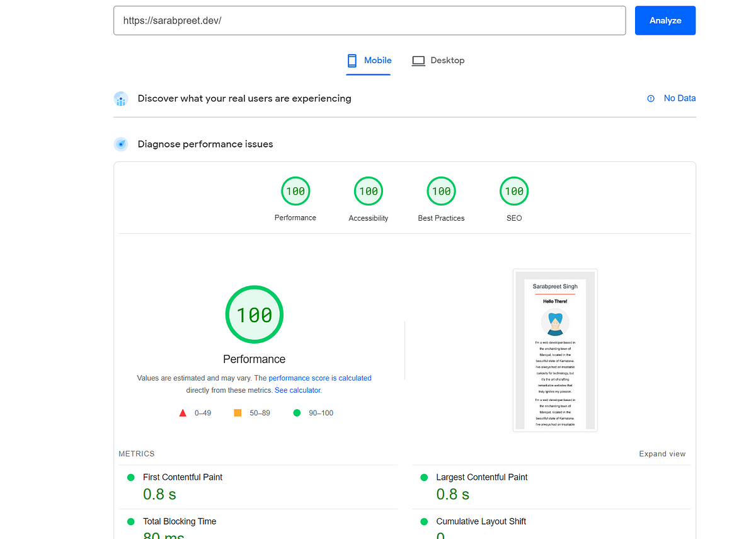Click the No Data info icon

(651, 98)
